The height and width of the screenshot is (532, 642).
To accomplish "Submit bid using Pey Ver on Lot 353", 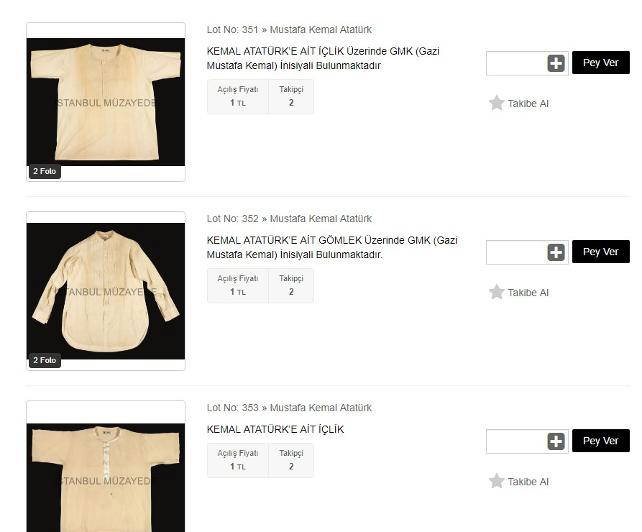I will coord(601,441).
